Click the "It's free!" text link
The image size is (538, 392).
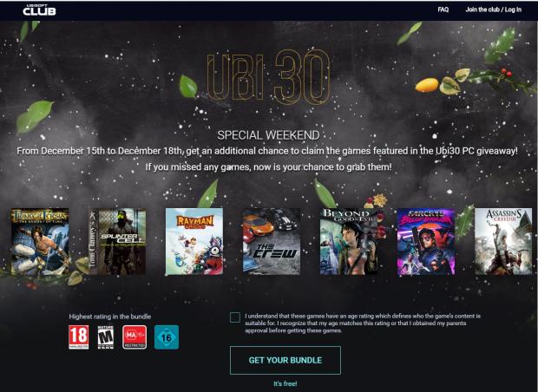click(x=285, y=383)
